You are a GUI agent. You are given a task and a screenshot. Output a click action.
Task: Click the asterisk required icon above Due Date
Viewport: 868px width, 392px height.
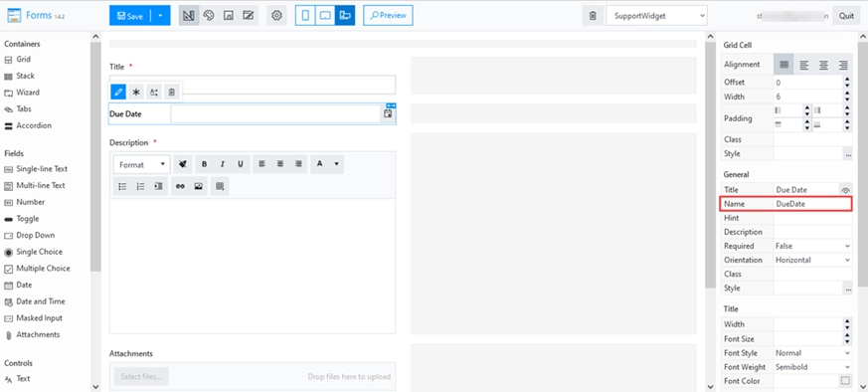[136, 92]
